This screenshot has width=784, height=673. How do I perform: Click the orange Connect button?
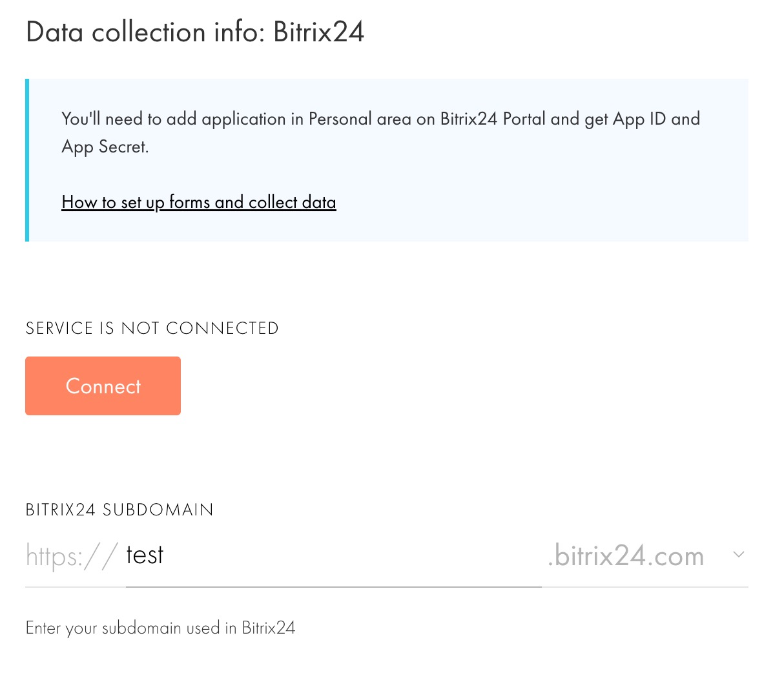[x=103, y=386]
